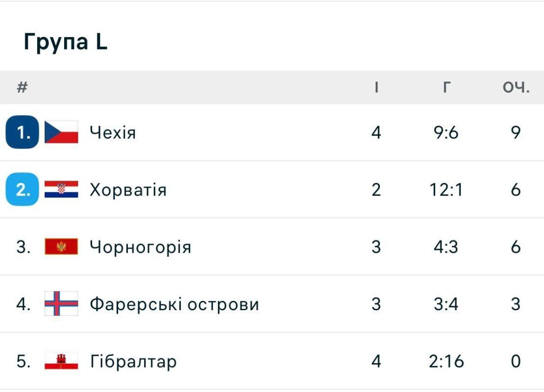Open the Хорватія team link
The height and width of the screenshot is (392, 544).
[x=128, y=190]
